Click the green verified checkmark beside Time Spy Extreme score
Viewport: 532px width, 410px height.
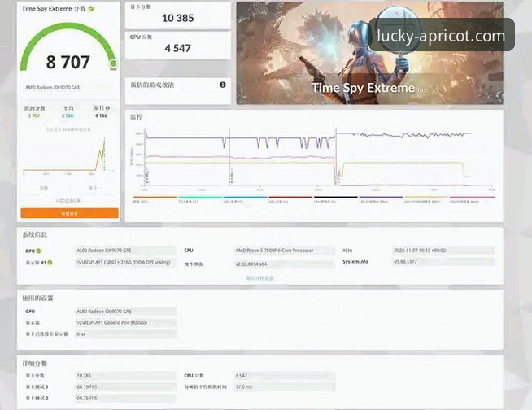pyautogui.click(x=91, y=9)
